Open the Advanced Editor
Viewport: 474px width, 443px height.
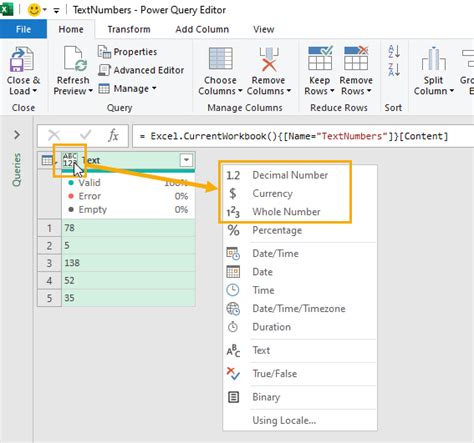tap(141, 70)
